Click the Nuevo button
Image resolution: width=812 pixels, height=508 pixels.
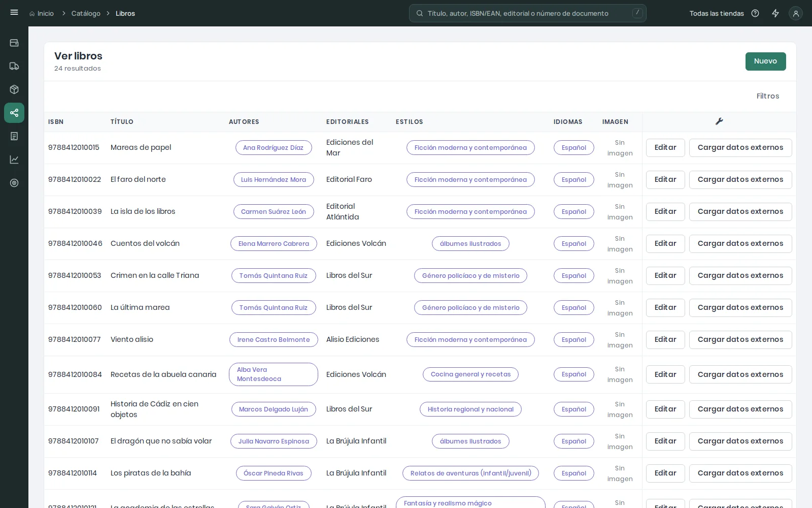click(765, 61)
